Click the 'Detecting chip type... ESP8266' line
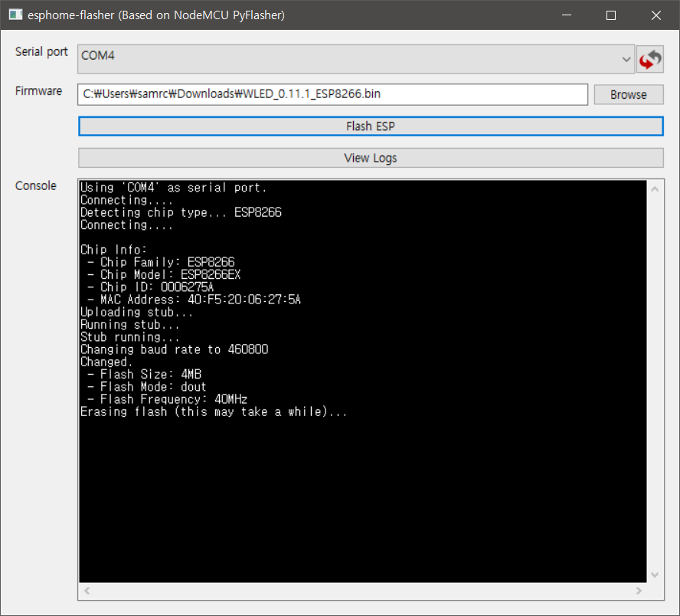The height and width of the screenshot is (616, 680). [181, 212]
